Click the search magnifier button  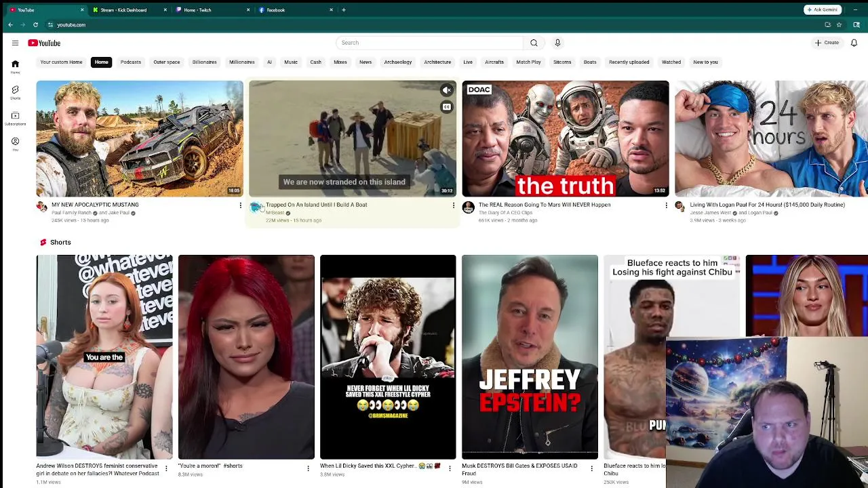[x=534, y=43]
